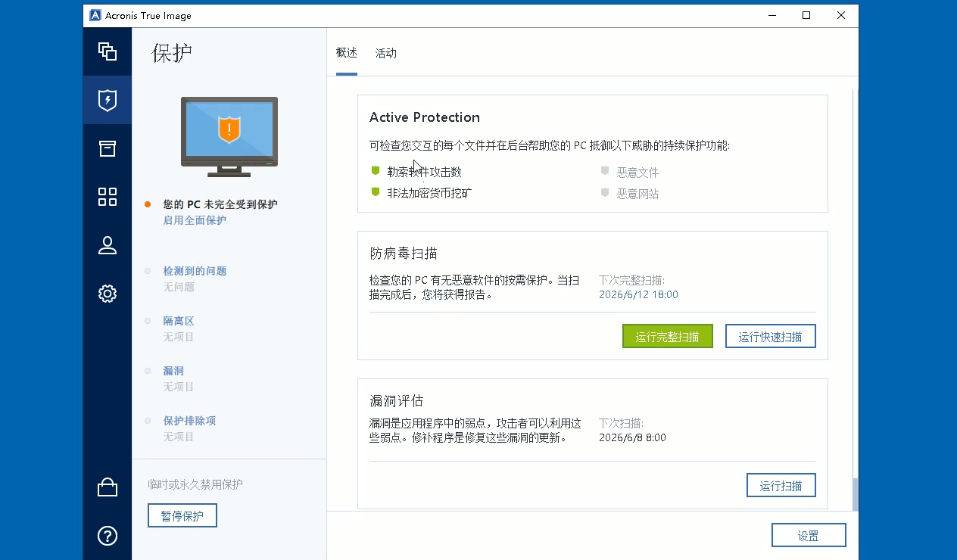Click the 防病毒扫描 heading
The image size is (957, 560).
[x=404, y=253]
